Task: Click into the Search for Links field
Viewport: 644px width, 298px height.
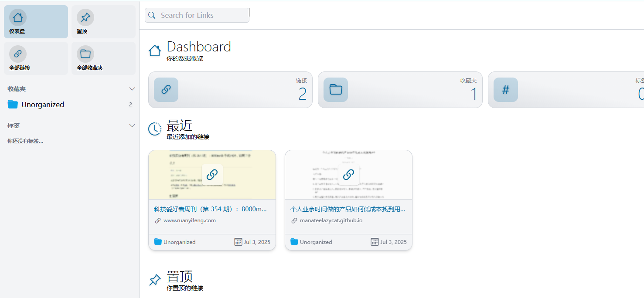Action: point(197,15)
